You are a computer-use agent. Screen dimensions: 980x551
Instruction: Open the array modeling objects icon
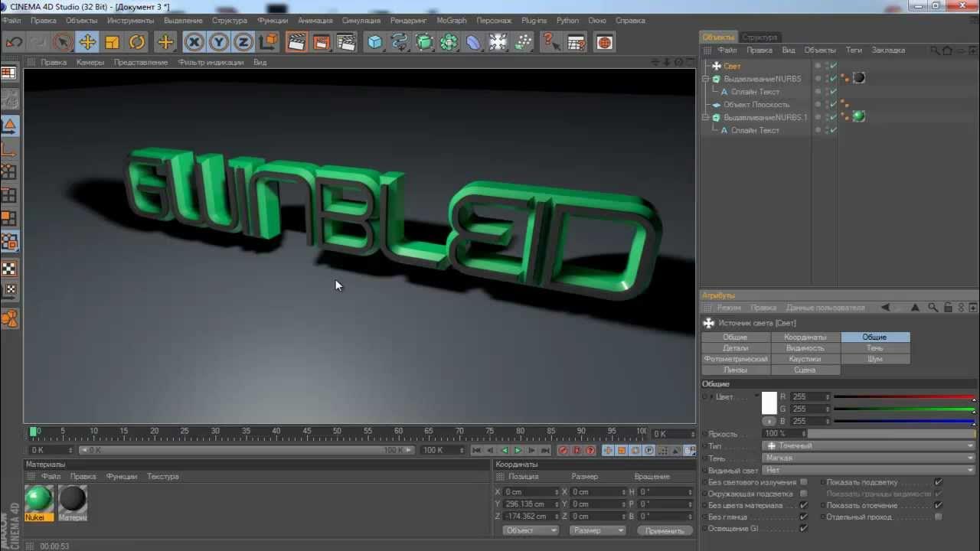449,43
